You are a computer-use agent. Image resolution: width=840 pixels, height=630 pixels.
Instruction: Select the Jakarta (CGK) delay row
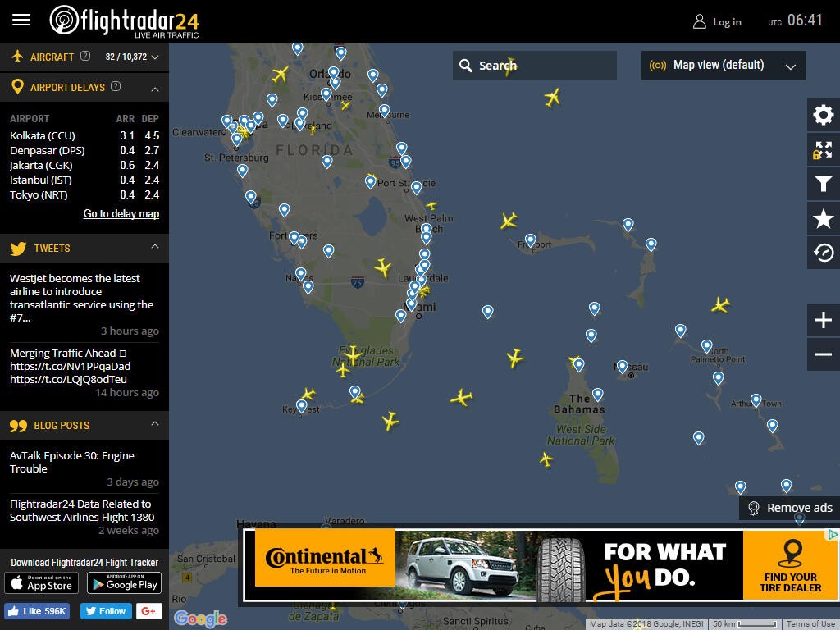(x=84, y=165)
